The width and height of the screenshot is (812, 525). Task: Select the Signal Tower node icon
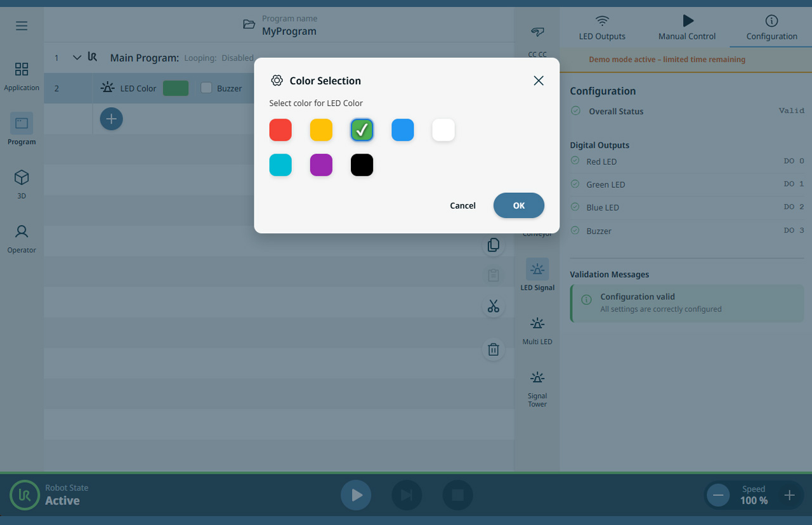537,377
